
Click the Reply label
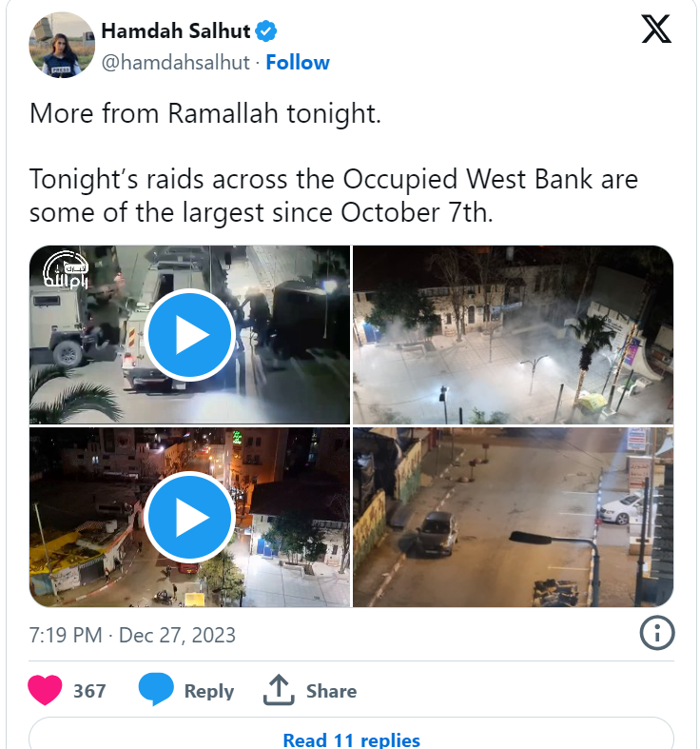[209, 691]
